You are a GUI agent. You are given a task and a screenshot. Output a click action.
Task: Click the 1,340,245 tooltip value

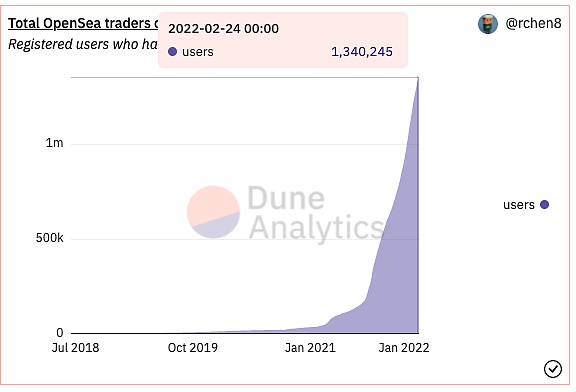(x=362, y=52)
